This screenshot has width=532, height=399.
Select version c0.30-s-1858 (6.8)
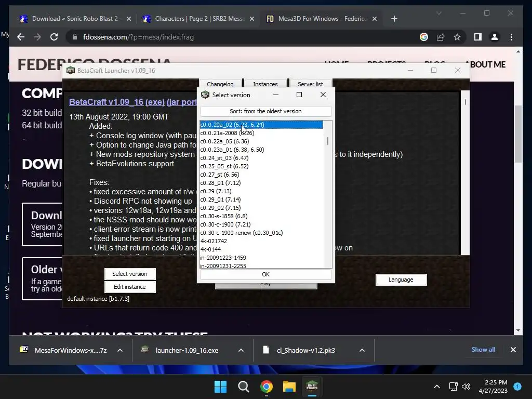click(261, 216)
